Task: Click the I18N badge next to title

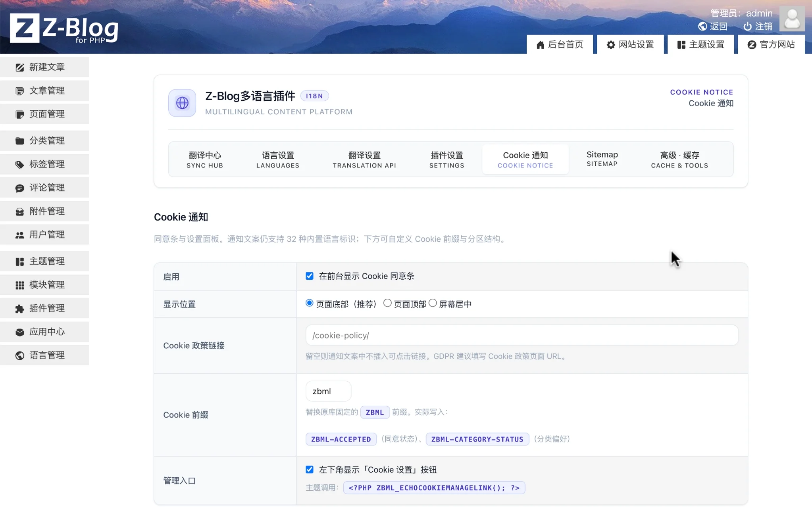Action: point(314,96)
